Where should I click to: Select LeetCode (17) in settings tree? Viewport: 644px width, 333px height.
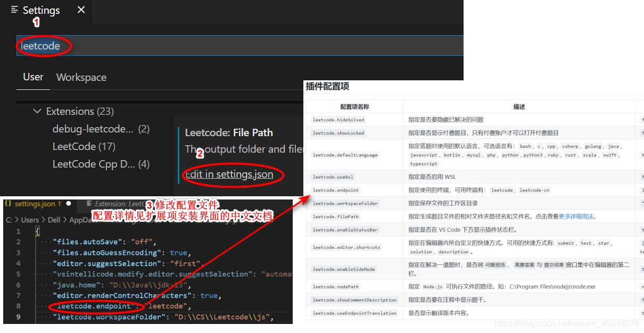(84, 146)
